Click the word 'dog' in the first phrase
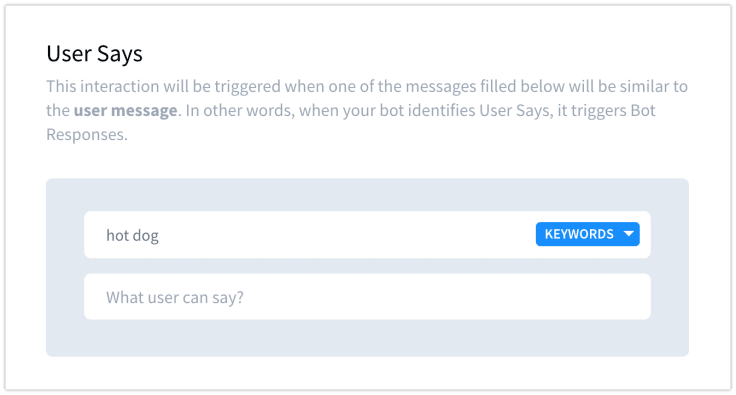This screenshot has width=736, height=395. [x=146, y=235]
